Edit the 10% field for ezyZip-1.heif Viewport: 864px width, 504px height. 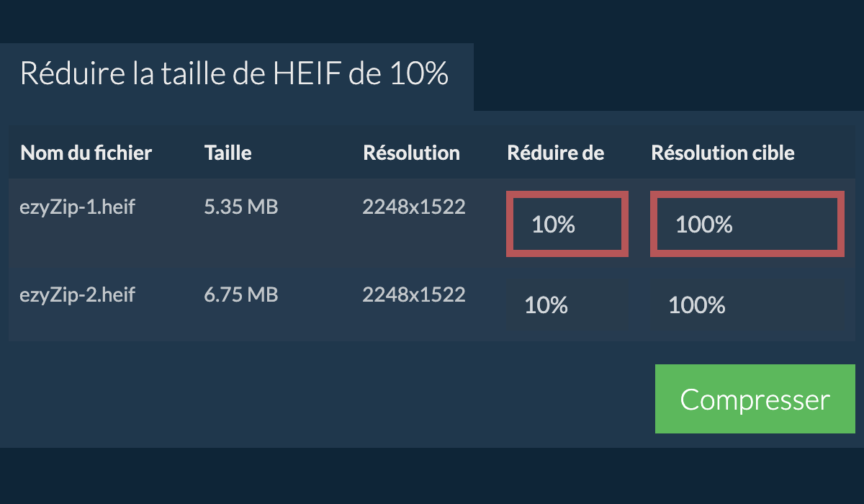click(567, 224)
